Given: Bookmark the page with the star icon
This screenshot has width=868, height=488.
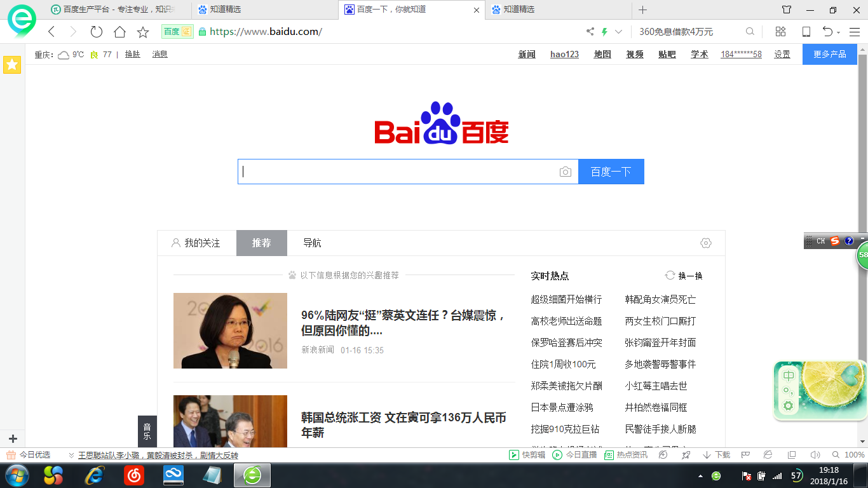Looking at the screenshot, I should (x=143, y=32).
